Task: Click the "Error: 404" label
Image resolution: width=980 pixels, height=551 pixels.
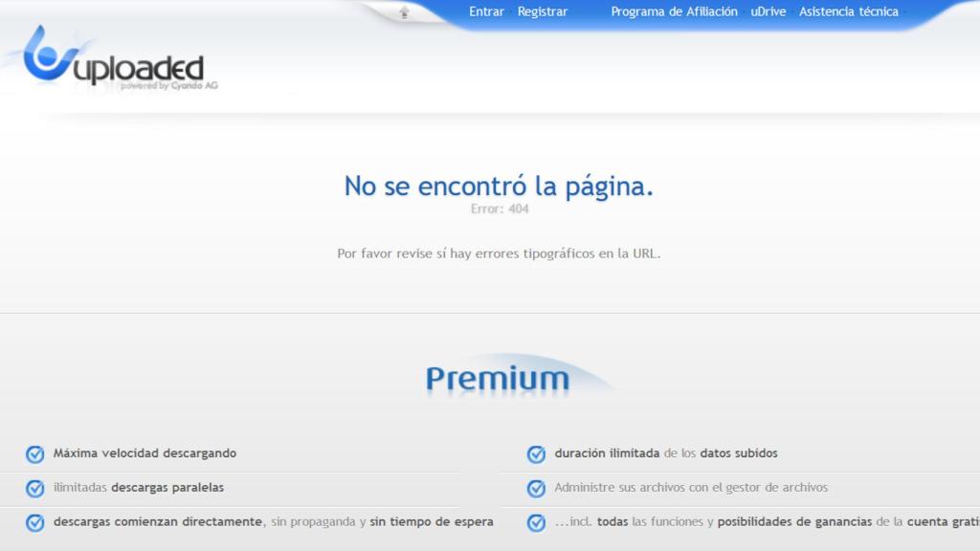Action: [x=501, y=207]
